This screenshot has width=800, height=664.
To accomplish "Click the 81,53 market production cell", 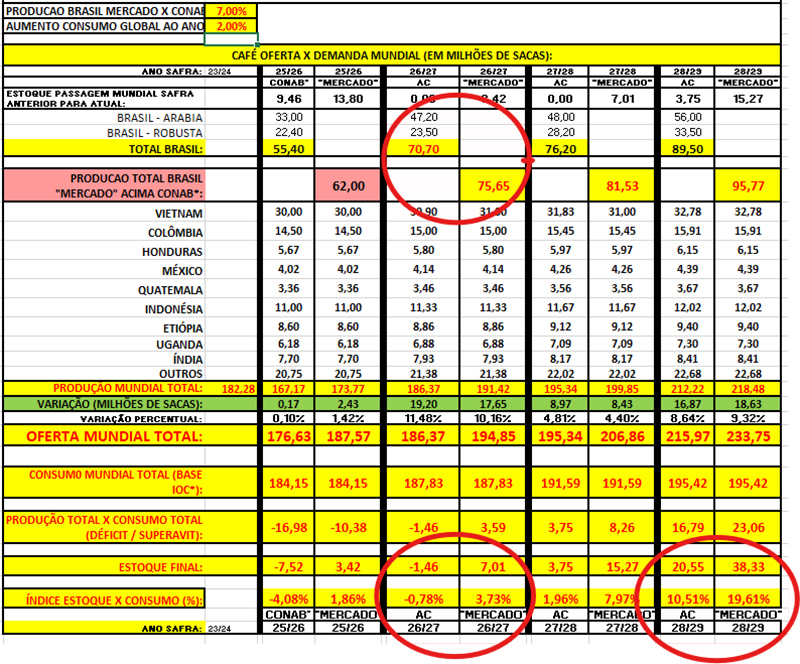I will click(621, 185).
